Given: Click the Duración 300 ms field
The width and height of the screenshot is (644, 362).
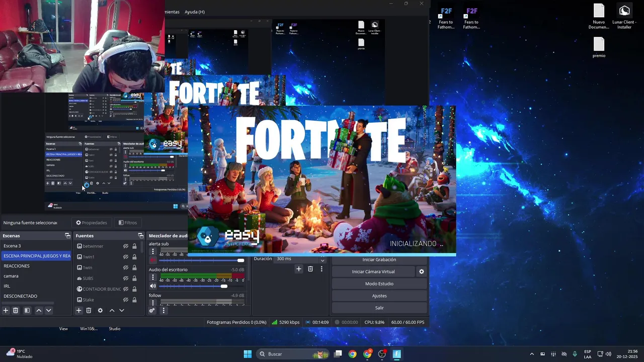Looking at the screenshot, I should coord(297,259).
